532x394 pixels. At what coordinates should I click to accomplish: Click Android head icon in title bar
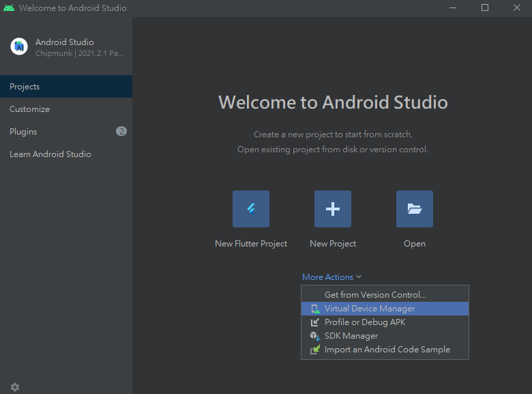(9, 8)
